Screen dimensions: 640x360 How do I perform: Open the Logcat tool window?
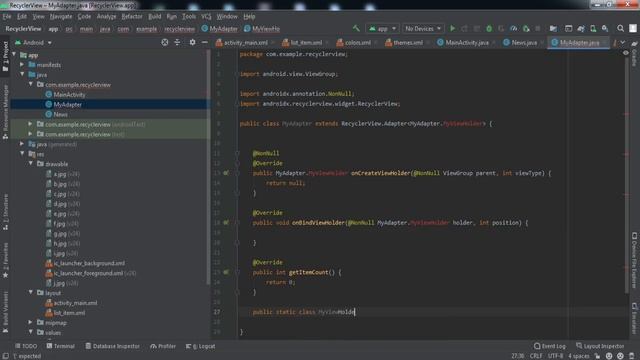[x=200, y=346]
